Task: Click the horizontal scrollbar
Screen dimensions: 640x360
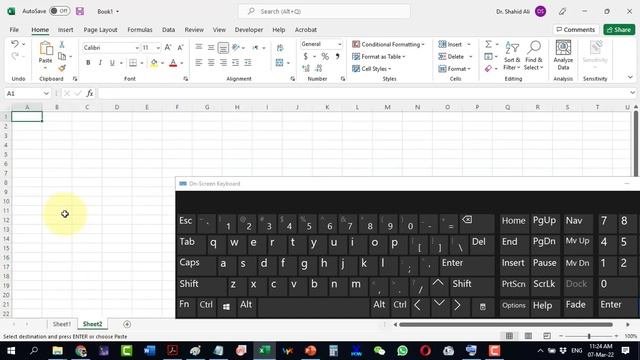Action: [x=506, y=324]
